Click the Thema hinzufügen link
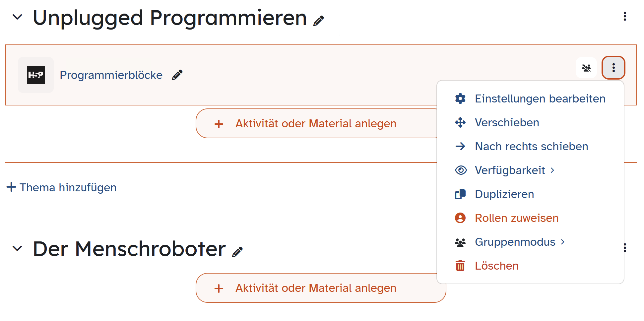Image resolution: width=644 pixels, height=321 pixels. click(x=62, y=187)
